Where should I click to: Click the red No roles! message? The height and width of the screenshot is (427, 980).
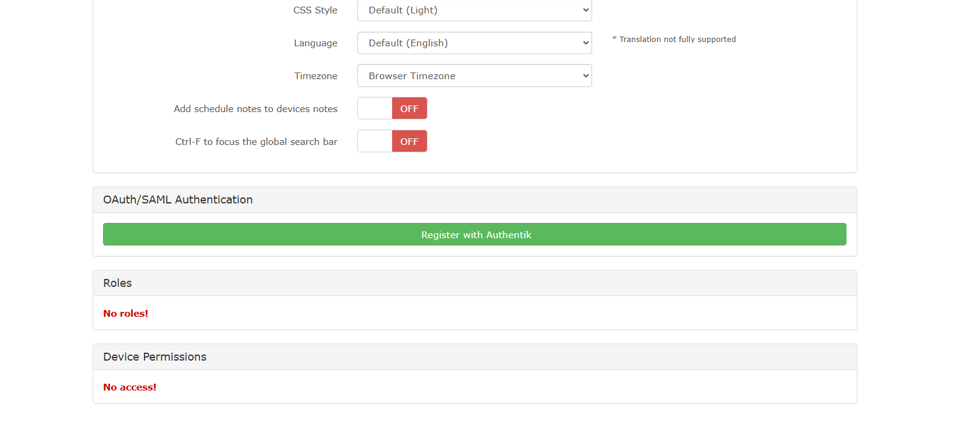pos(126,314)
